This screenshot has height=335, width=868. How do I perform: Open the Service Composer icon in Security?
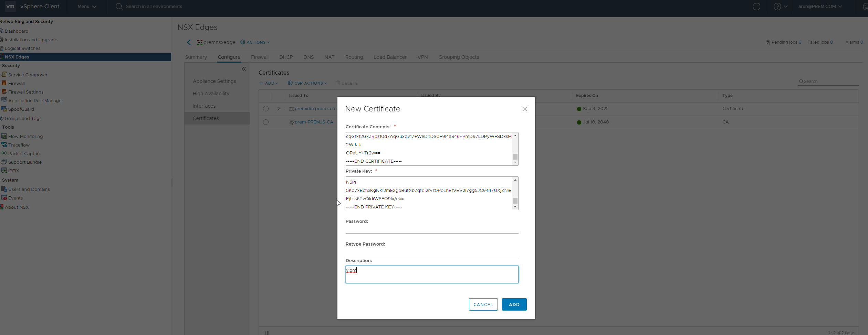[x=4, y=74]
